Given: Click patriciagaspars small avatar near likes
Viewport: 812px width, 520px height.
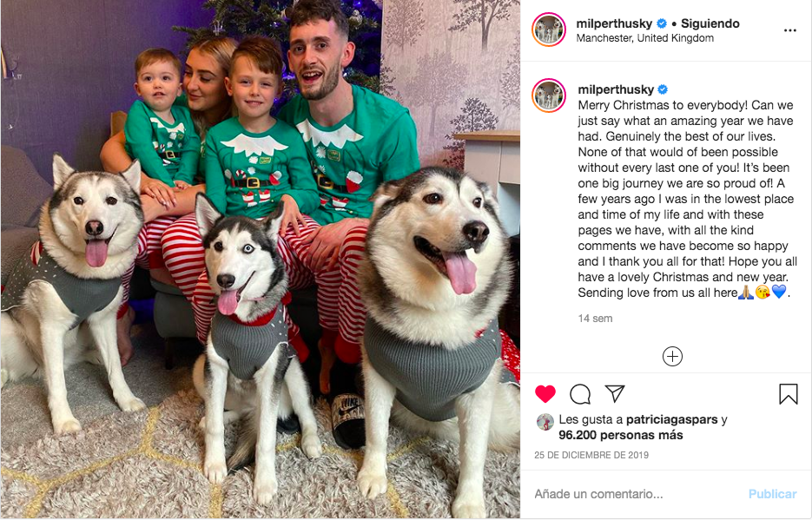Looking at the screenshot, I should pyautogui.click(x=545, y=422).
